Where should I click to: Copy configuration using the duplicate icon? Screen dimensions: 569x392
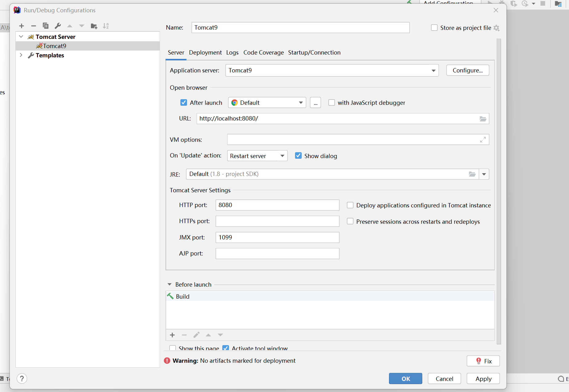(46, 26)
